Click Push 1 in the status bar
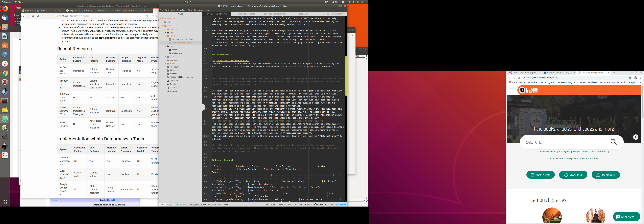Viewport: 644px width, 224px height. (308, 204)
